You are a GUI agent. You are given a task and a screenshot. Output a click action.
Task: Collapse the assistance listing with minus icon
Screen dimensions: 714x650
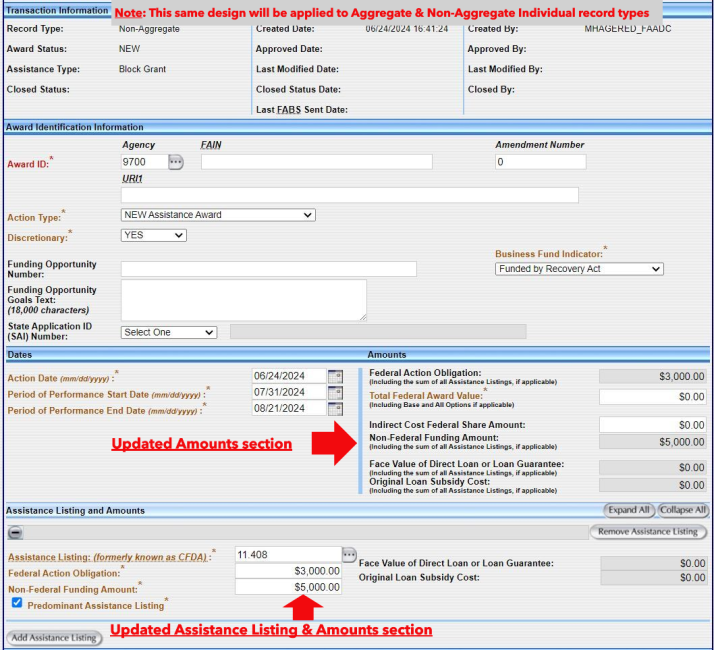coord(17,533)
